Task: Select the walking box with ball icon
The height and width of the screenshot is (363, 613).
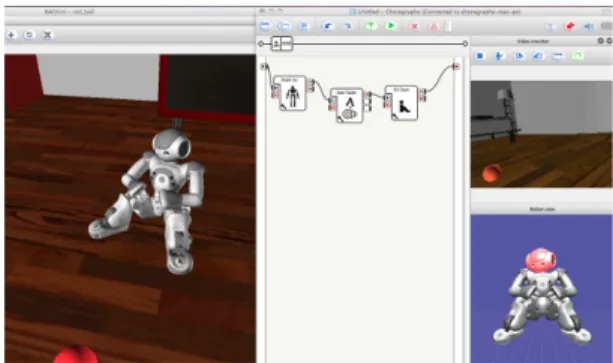Action: 347,106
